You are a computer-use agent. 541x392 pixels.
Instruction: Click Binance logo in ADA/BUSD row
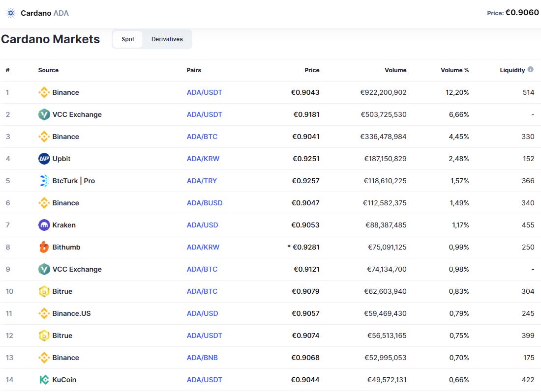[x=44, y=203]
